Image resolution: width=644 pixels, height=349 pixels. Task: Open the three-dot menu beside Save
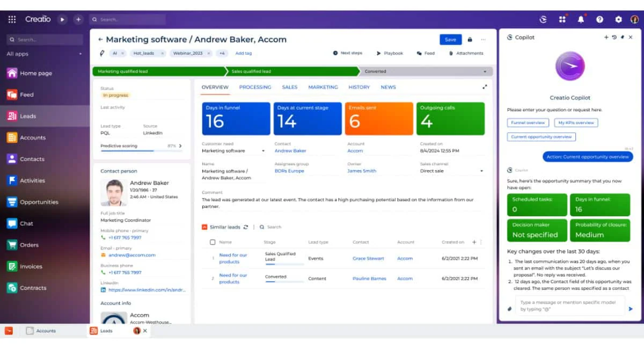(x=483, y=39)
